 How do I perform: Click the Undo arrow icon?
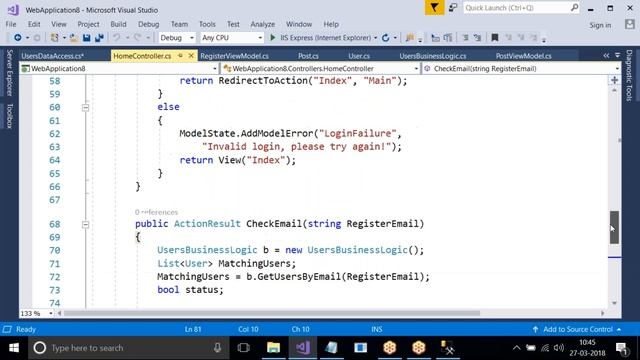(117, 38)
